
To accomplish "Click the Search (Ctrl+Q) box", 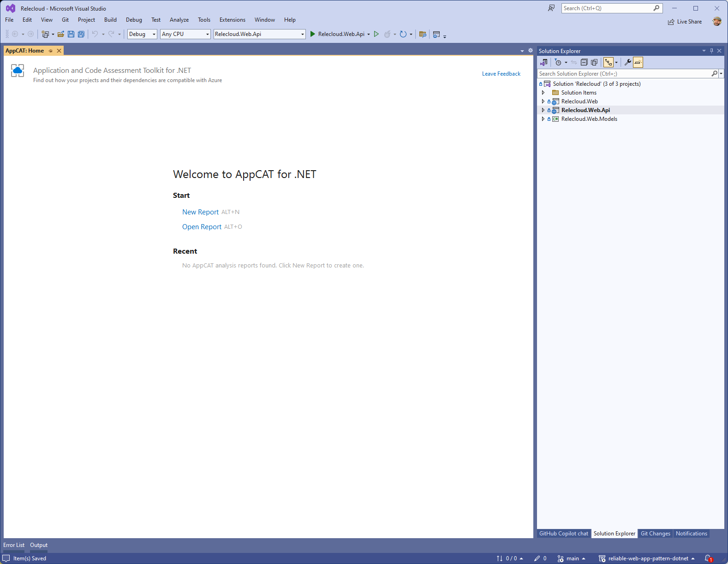I will coord(612,8).
